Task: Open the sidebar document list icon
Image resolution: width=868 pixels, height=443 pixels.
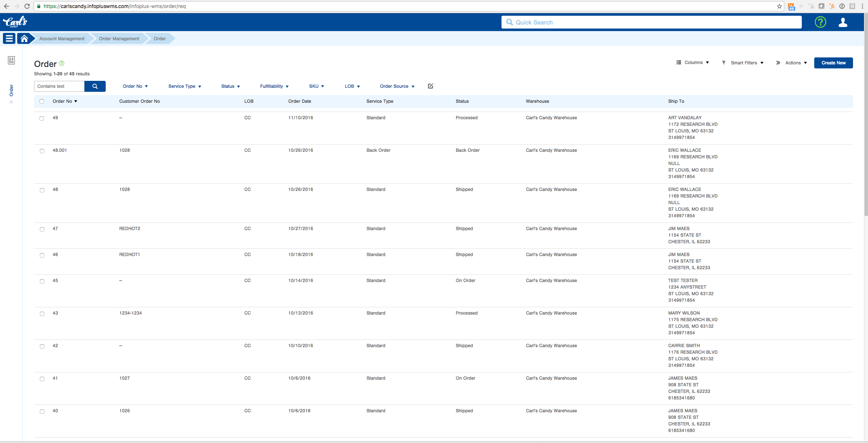Action: tap(11, 60)
